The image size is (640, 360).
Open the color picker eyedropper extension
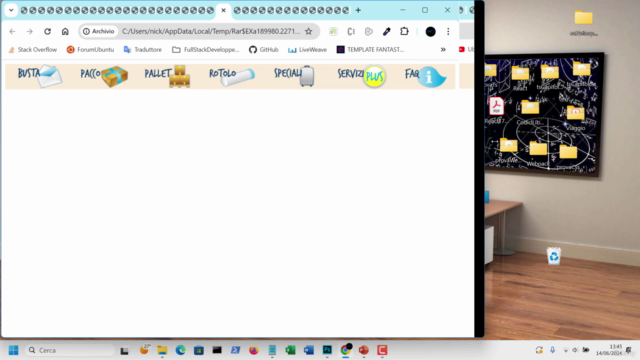[x=386, y=31]
